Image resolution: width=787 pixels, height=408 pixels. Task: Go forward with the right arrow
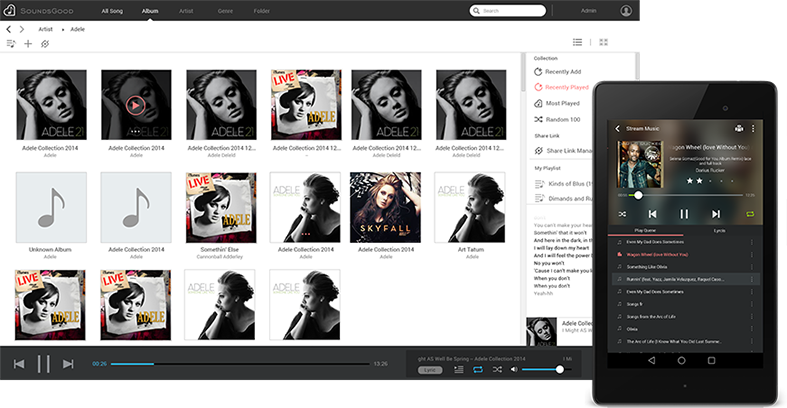tap(22, 30)
